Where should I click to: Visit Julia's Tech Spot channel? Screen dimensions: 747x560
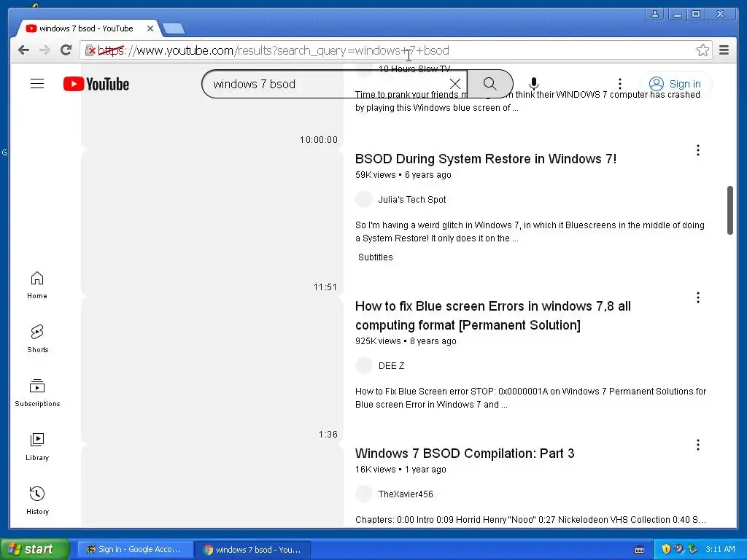click(x=411, y=200)
